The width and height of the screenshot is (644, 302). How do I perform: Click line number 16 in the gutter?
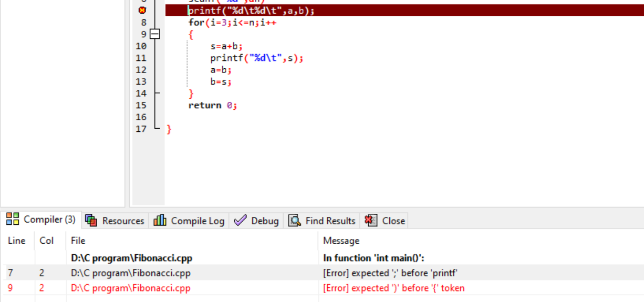click(141, 117)
